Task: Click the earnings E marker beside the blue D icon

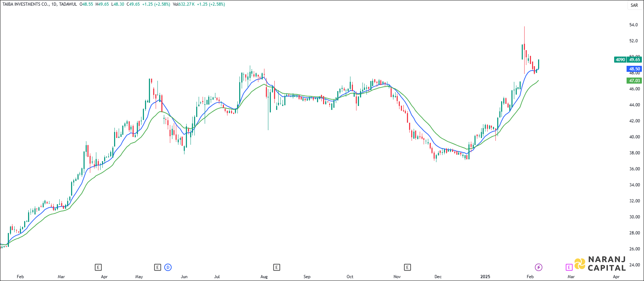Action: pyautogui.click(x=158, y=267)
